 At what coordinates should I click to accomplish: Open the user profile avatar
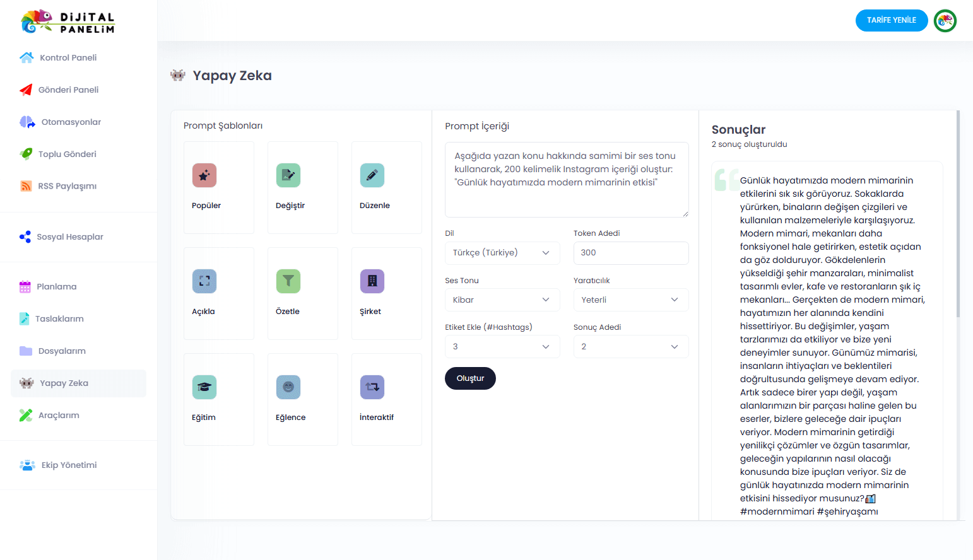pyautogui.click(x=945, y=21)
